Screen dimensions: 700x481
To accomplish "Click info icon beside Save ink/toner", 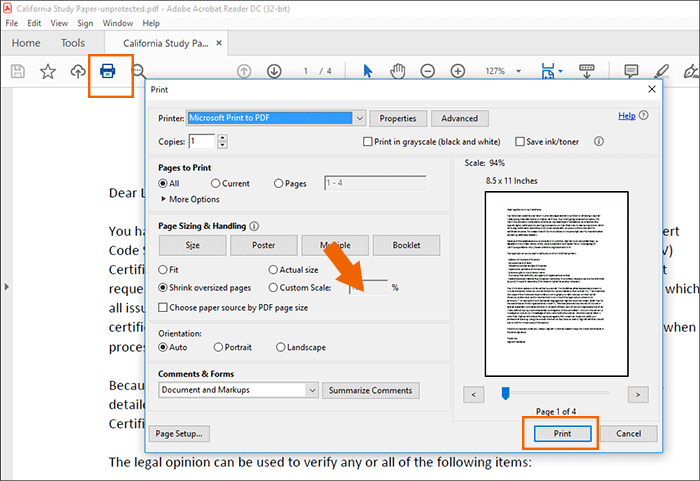I will pos(599,141).
